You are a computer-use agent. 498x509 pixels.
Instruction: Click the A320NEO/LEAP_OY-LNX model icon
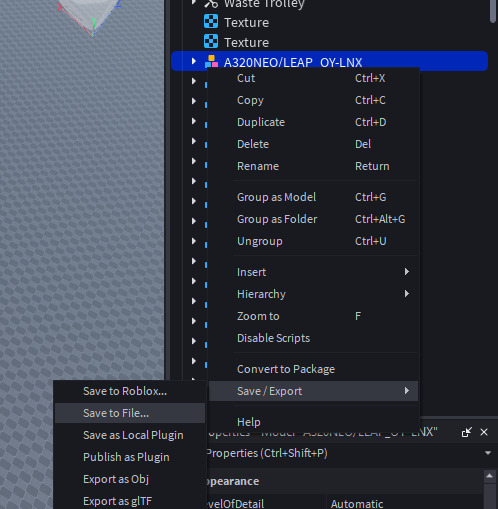(x=211, y=61)
